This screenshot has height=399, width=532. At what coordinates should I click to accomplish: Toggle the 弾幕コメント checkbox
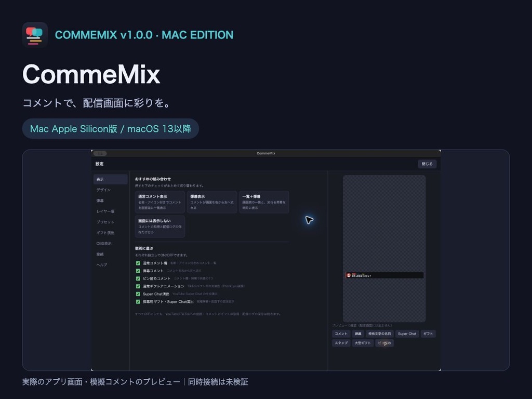[138, 271]
